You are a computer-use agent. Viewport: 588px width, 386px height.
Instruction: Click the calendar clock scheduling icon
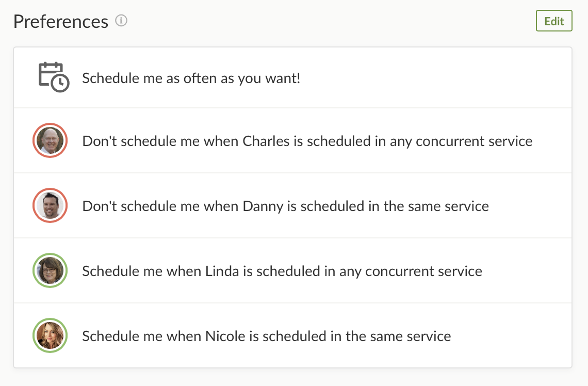pyautogui.click(x=53, y=77)
